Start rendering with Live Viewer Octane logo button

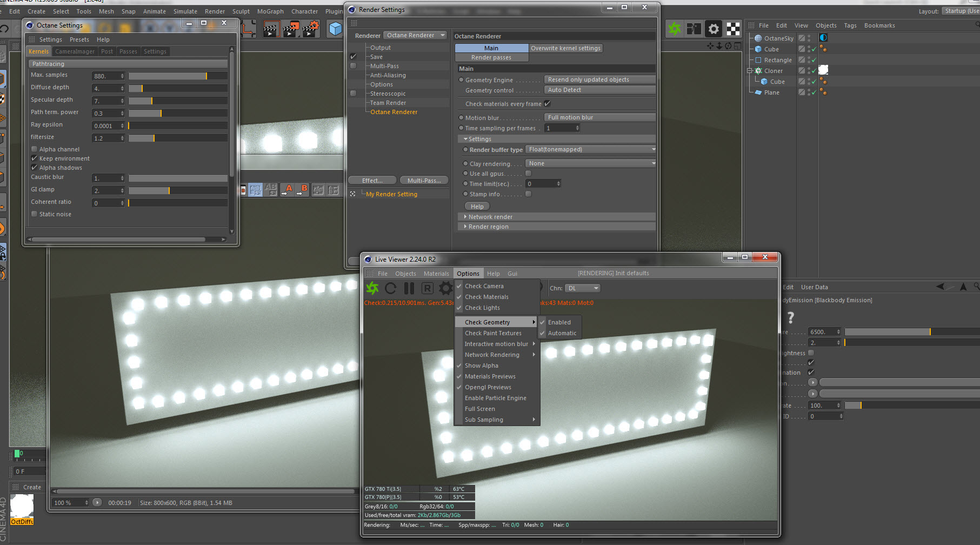pyautogui.click(x=372, y=288)
